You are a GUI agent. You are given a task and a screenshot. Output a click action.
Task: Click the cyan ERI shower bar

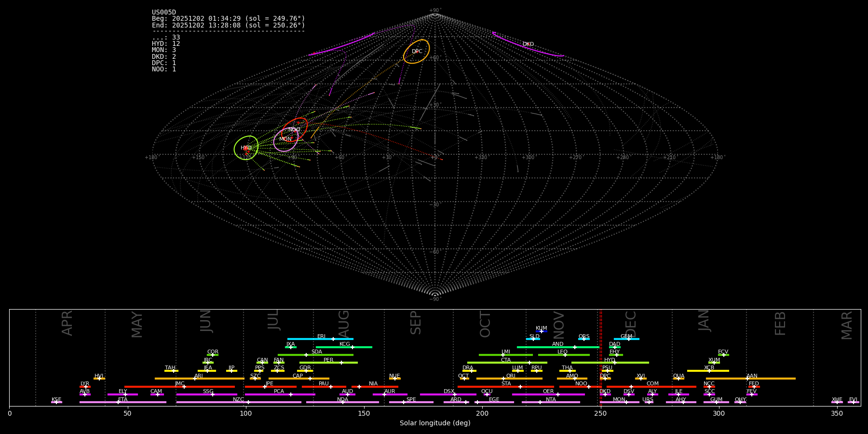coord(320,339)
